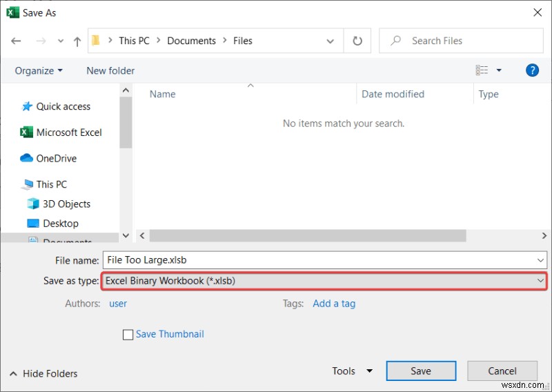Click the 3D Objects icon
This screenshot has height=392, width=552.
click(33, 204)
